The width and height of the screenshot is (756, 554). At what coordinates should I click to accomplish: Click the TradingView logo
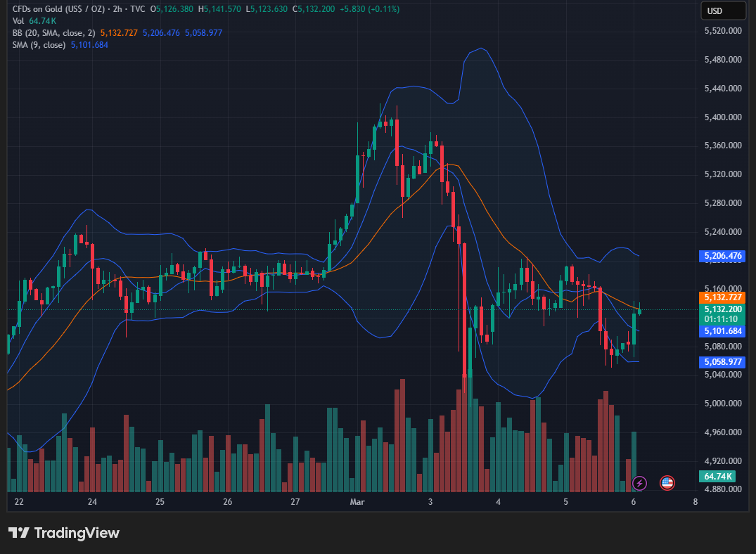(x=64, y=533)
